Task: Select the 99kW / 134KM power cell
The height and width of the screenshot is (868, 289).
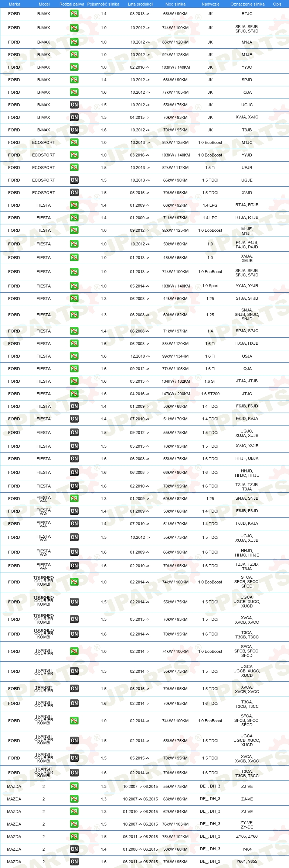Action: pos(176,356)
